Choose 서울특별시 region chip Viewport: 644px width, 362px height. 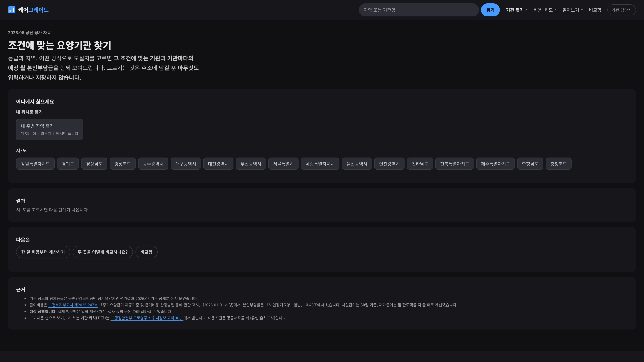283,164
